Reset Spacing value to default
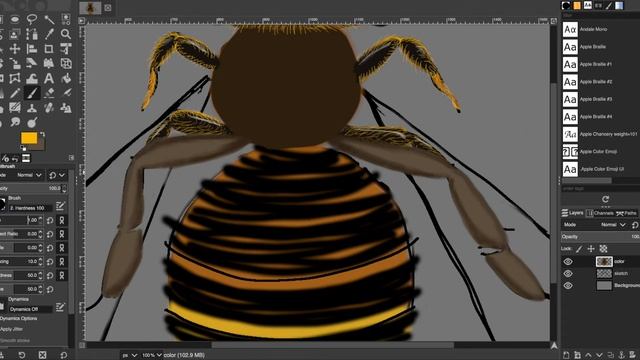Image resolution: width=640 pixels, height=360 pixels. [50, 262]
